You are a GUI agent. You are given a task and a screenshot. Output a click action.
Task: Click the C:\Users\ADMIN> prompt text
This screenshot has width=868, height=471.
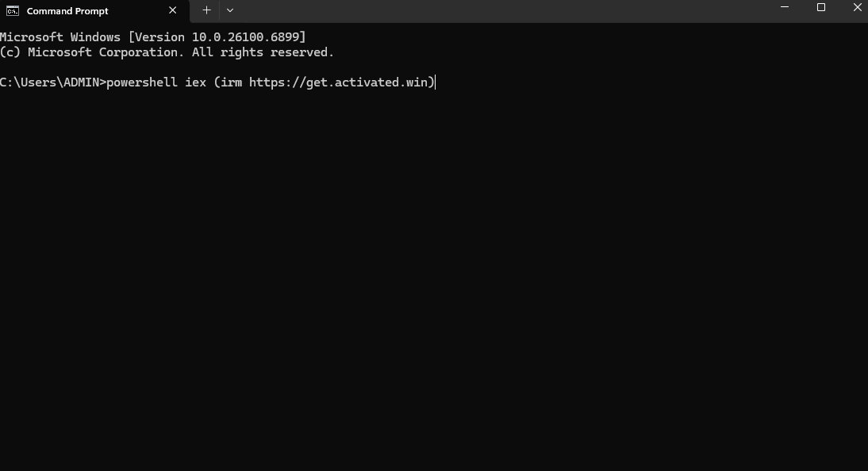(52, 82)
